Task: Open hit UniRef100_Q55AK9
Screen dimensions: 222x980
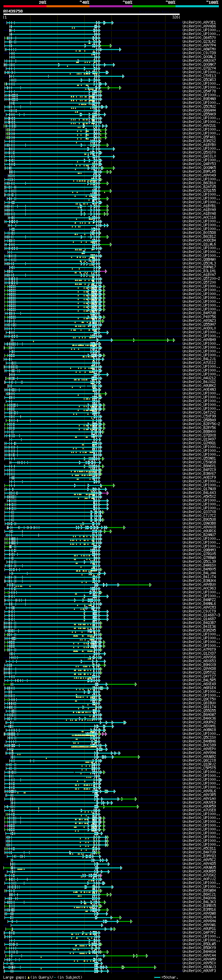Action: pos(199,114)
